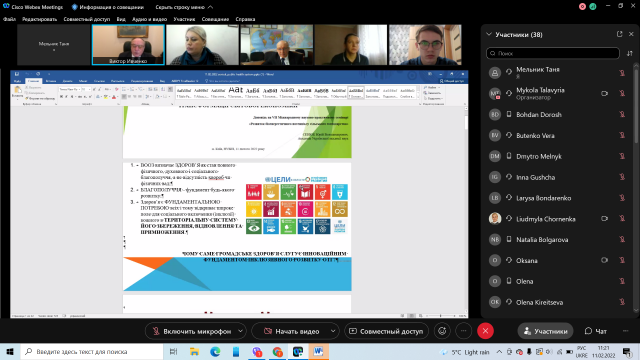Viewport: 640px width, 360px height.
Task: Open Task View on the taskbar
Action: coord(173,351)
